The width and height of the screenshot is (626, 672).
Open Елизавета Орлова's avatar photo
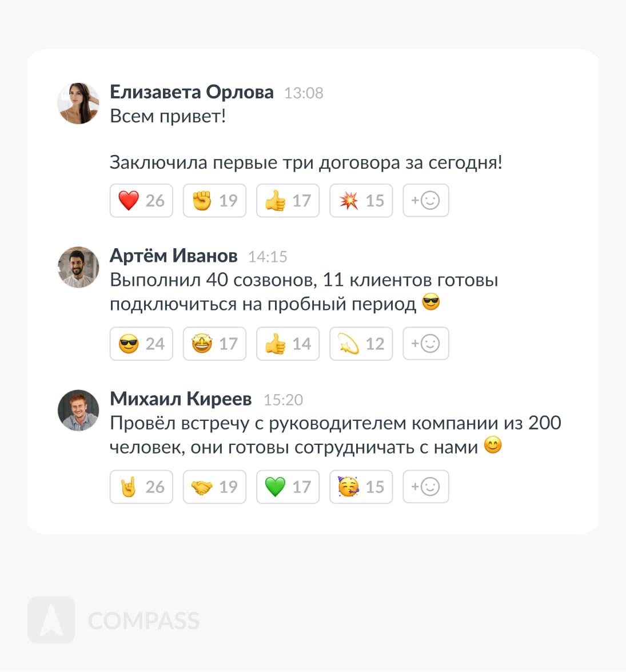[78, 104]
